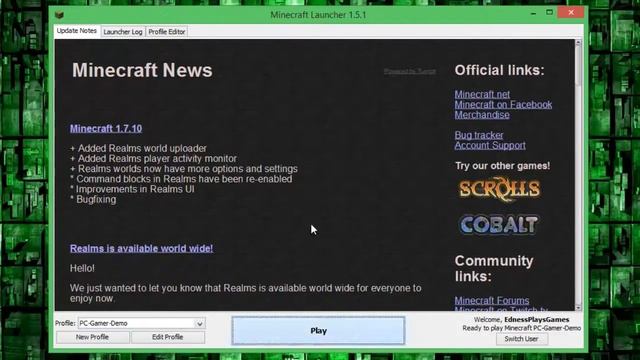Screen dimensions: 640x360
Task: Click the '* Bugfixing' line
Action: [93, 200]
